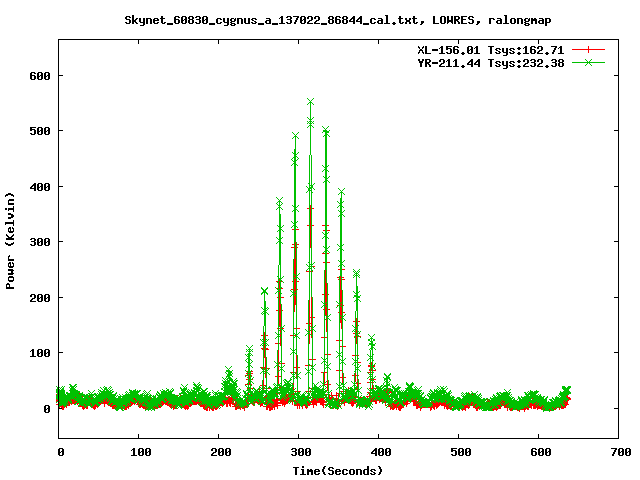The image size is (640, 480).
Task: Click the 700 tick label on the time axis
Action: pyautogui.click(x=621, y=452)
